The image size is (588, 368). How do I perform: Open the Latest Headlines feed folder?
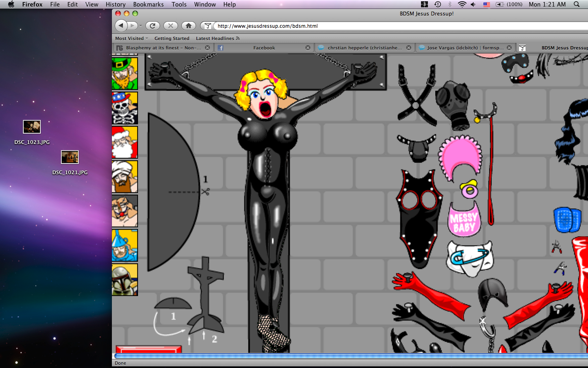tap(217, 38)
